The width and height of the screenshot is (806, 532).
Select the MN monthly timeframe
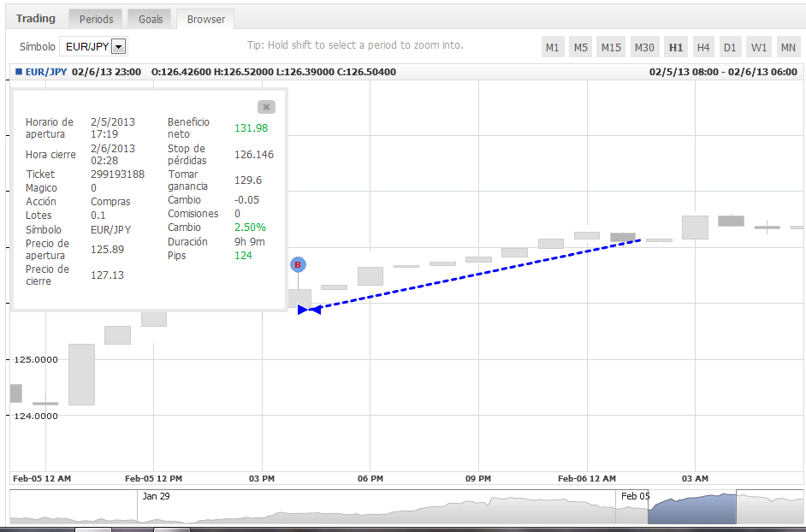[x=788, y=47]
